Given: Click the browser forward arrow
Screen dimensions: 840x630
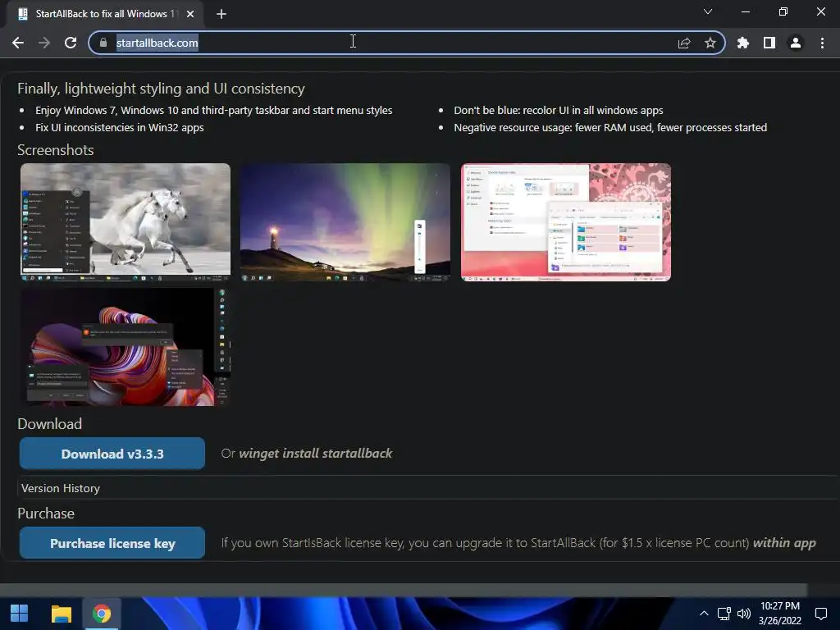Looking at the screenshot, I should coord(44,43).
